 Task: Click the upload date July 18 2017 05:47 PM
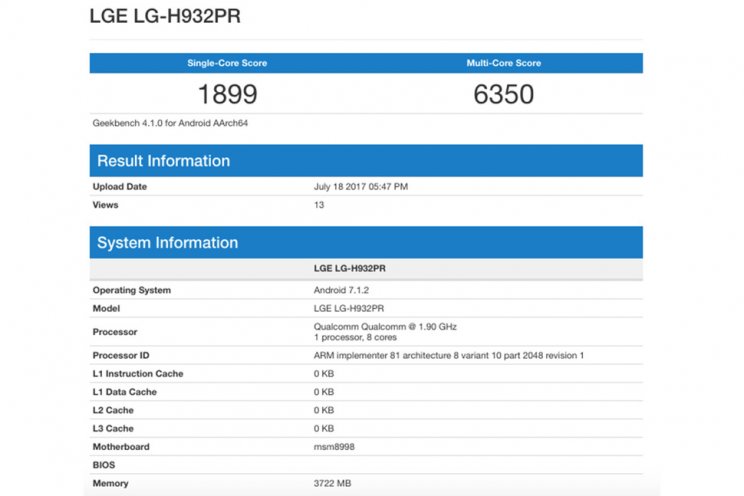tap(361, 187)
